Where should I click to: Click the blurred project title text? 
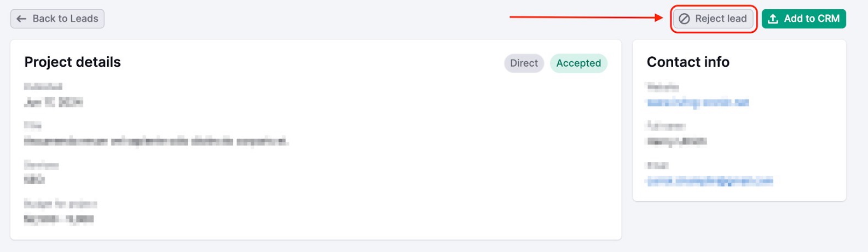(x=157, y=142)
